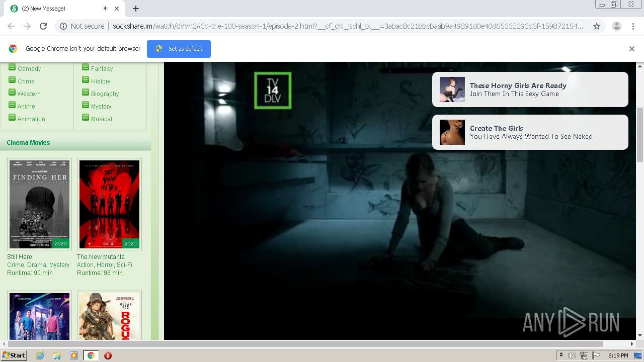Click the video player area
Screen dimensions: 644x362
(x=400, y=201)
